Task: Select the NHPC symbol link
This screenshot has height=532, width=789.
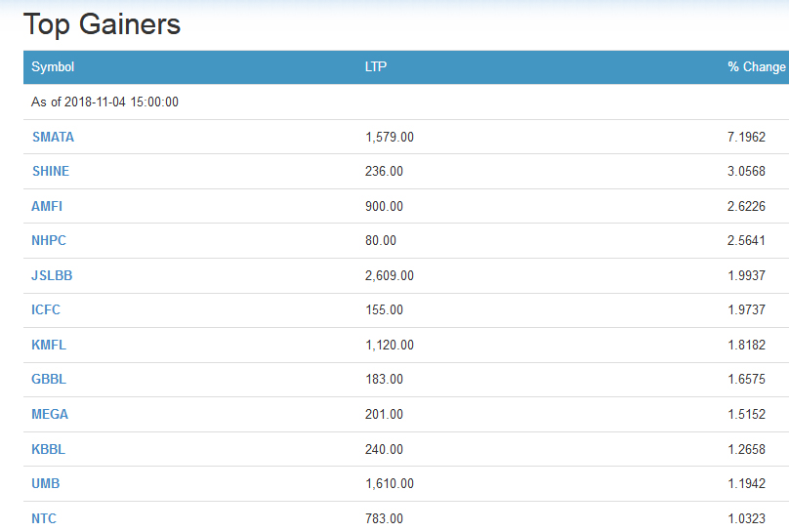Action: 49,240
